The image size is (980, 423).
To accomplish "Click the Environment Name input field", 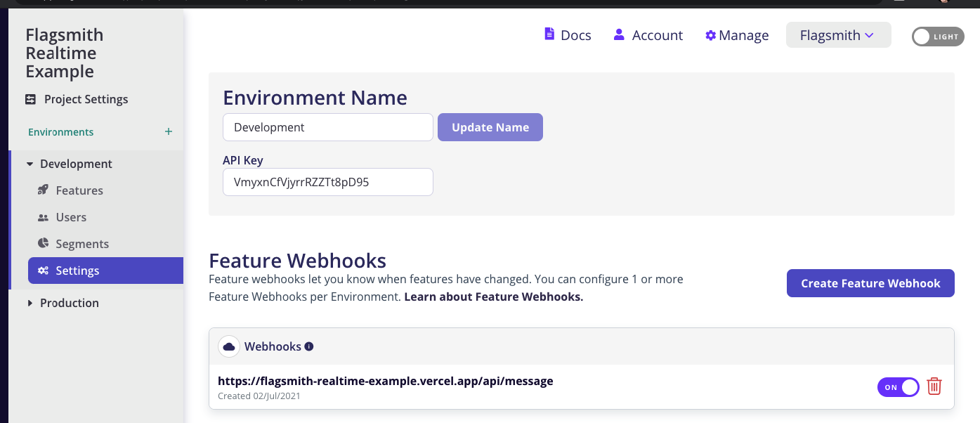I will [328, 127].
